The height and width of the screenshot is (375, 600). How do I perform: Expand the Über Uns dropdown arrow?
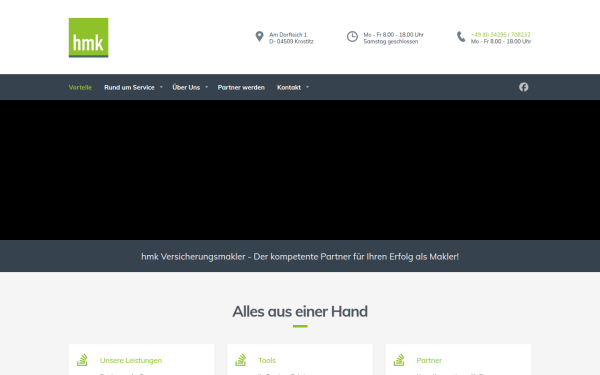[x=207, y=87]
